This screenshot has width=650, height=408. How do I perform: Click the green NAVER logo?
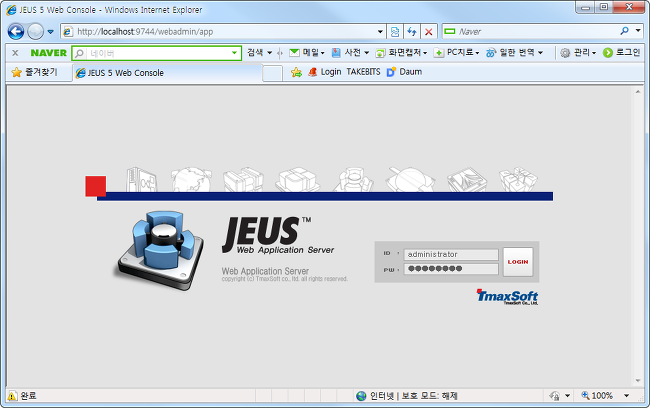tap(49, 53)
